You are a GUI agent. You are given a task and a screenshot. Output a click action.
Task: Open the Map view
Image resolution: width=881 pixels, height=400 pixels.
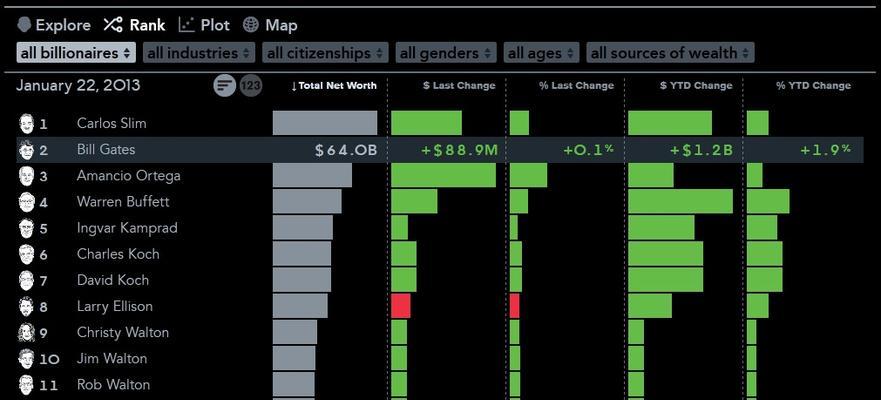(x=270, y=25)
